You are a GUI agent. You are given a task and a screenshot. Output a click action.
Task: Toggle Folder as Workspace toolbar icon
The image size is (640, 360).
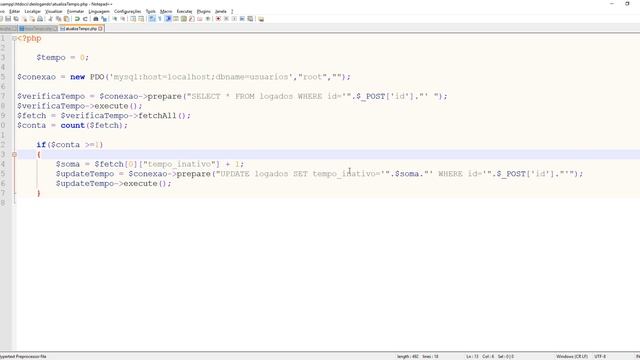pos(200,19)
